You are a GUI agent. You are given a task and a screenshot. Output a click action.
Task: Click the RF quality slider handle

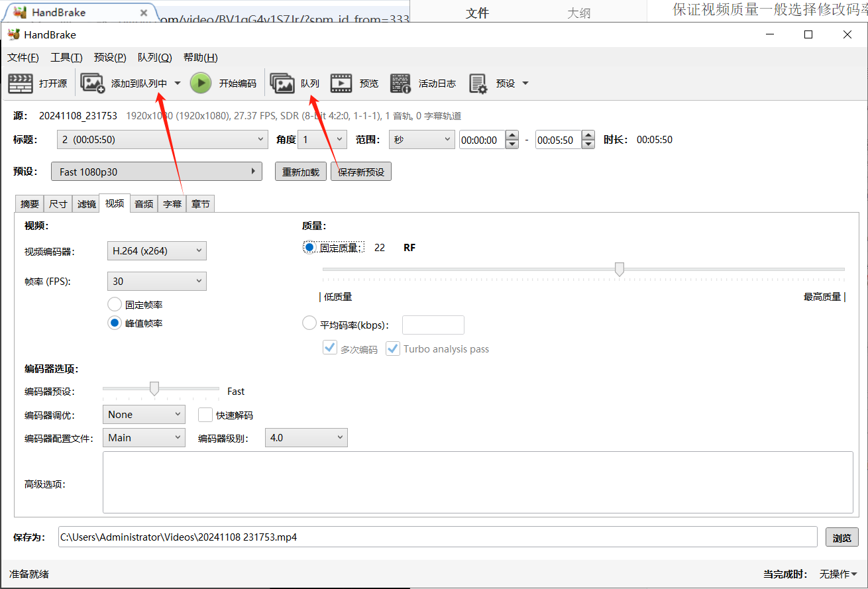pos(620,269)
